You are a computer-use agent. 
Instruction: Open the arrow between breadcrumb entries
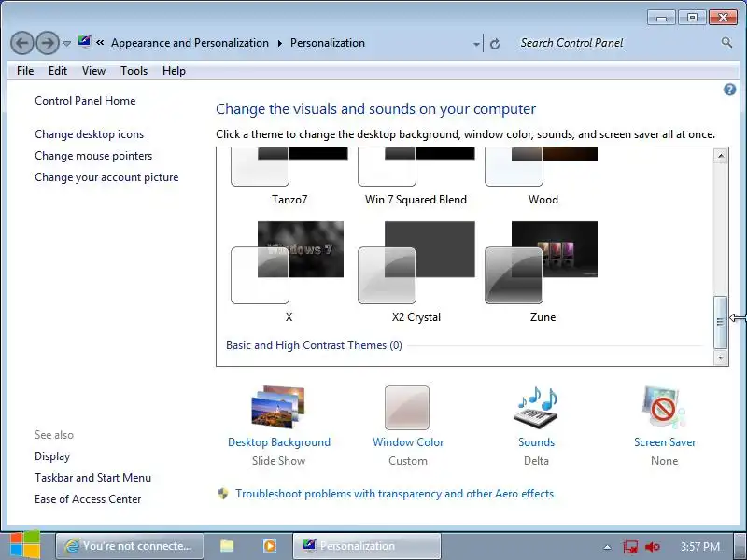pos(279,43)
